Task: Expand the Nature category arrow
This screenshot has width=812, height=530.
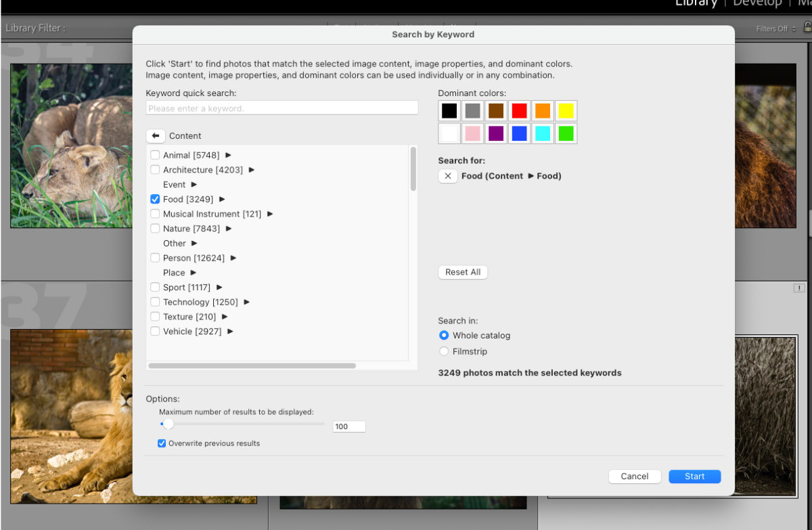Action: tap(229, 229)
